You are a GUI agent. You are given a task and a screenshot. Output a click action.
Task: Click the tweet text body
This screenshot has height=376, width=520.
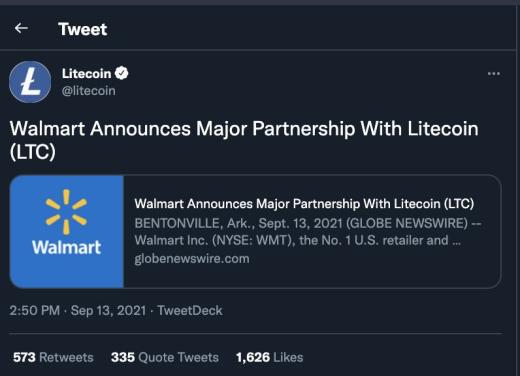click(244, 140)
